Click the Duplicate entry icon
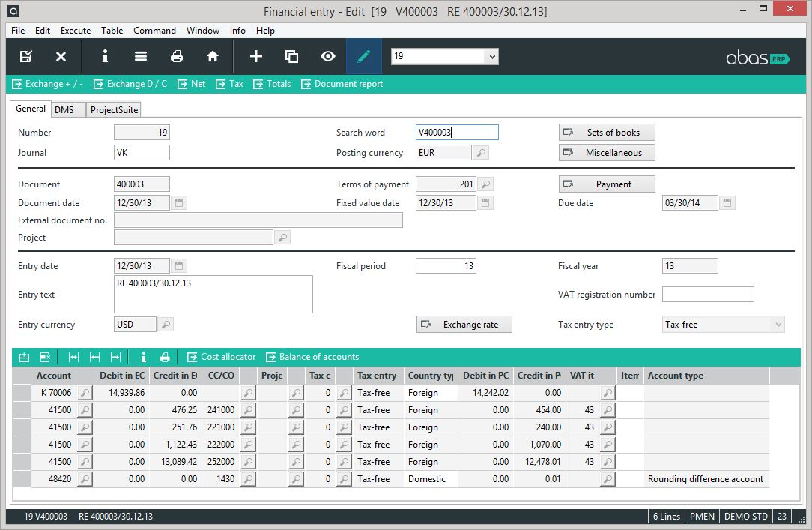 pos(291,56)
